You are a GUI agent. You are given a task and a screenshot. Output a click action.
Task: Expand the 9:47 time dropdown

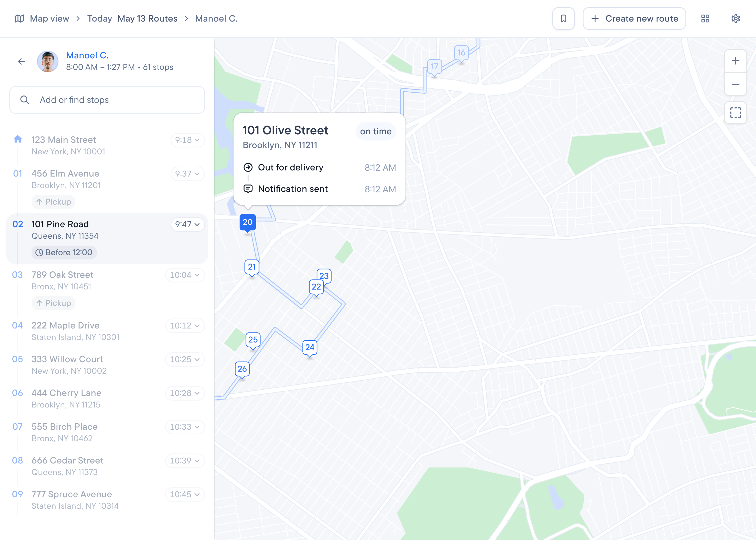(187, 224)
